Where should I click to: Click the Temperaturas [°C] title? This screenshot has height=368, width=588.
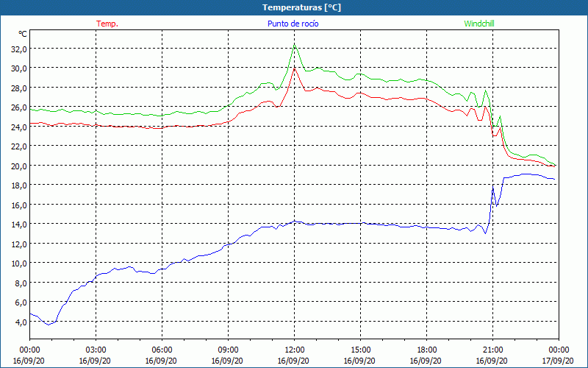(x=301, y=7)
